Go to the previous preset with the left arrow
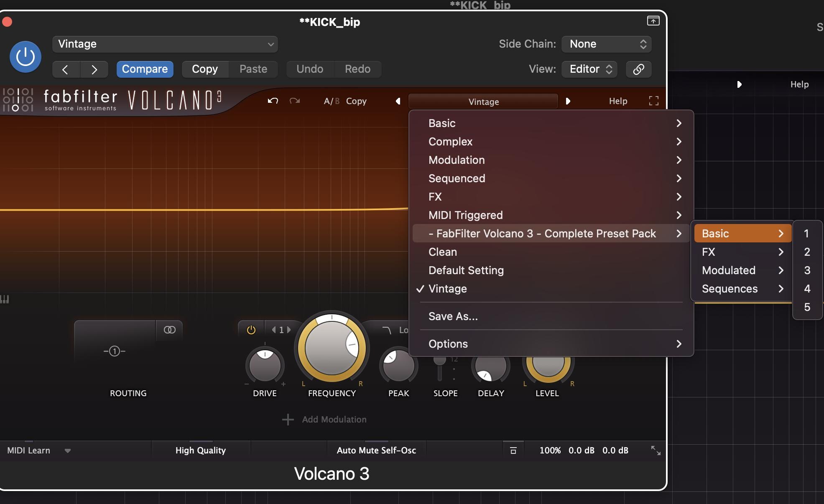 66,69
